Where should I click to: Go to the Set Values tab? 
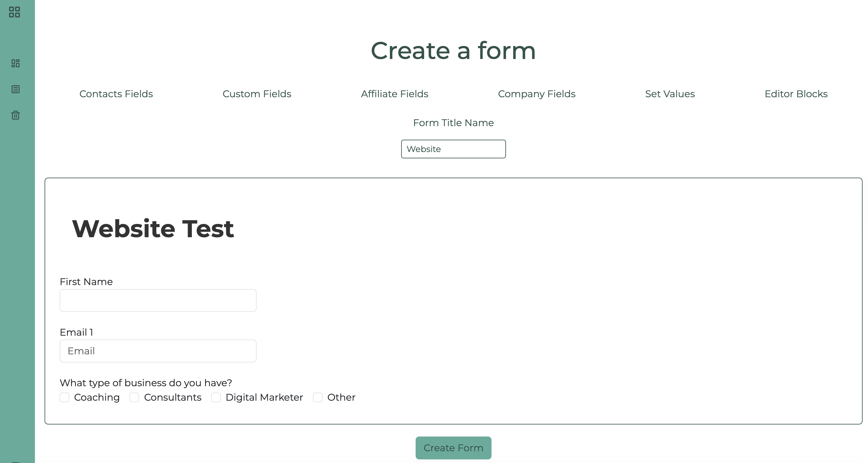670,94
